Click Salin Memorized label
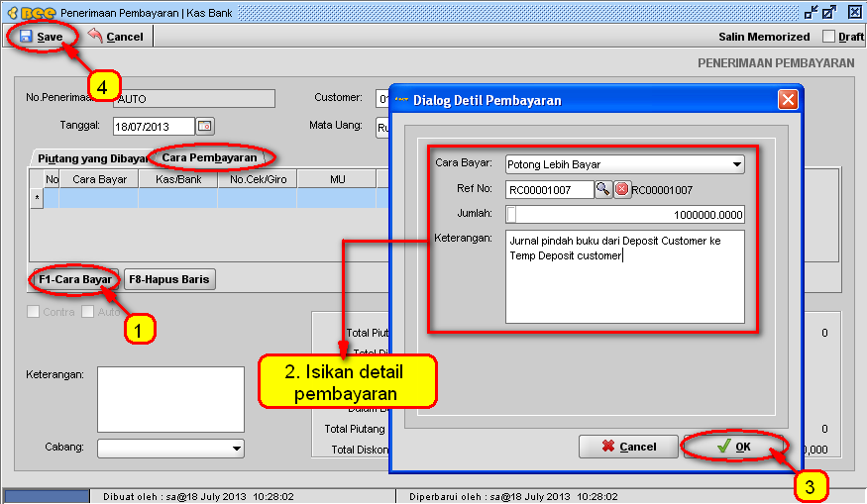867x504 pixels. click(764, 37)
